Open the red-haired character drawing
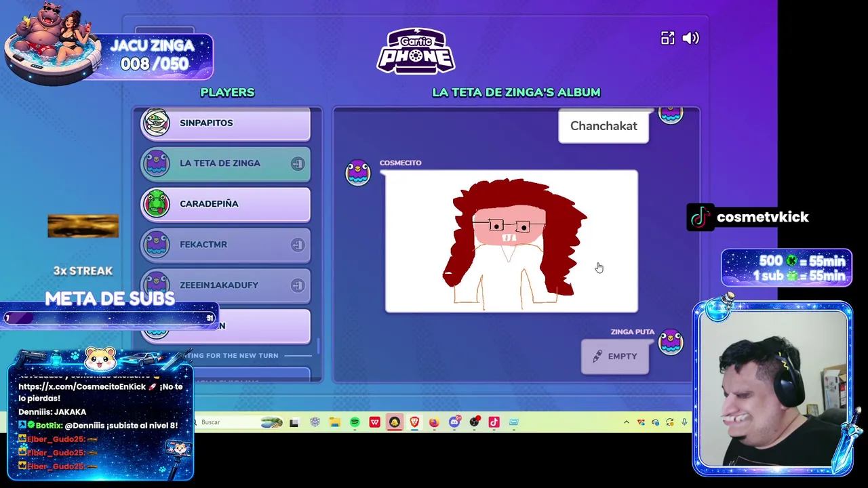 (511, 241)
